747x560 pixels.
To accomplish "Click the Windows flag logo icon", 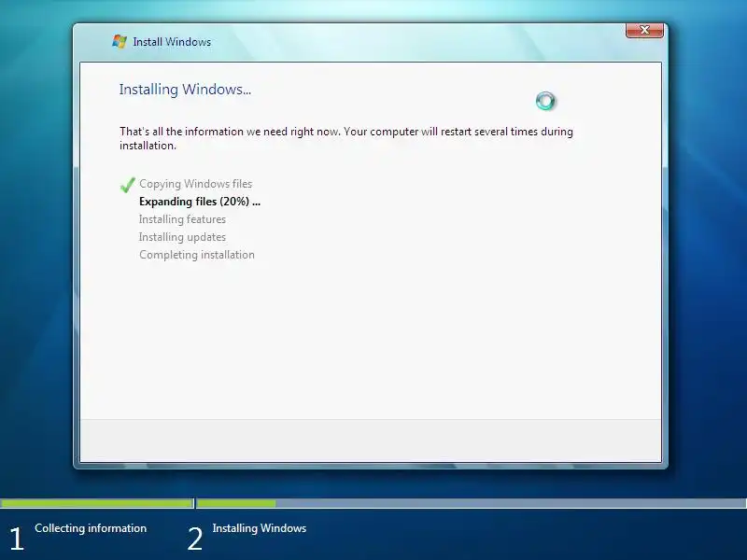I will coord(120,41).
